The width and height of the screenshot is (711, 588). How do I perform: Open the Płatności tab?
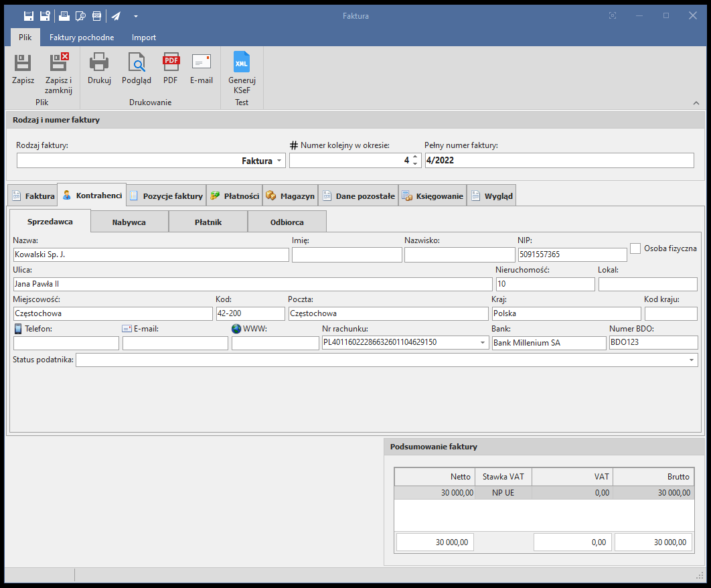234,196
